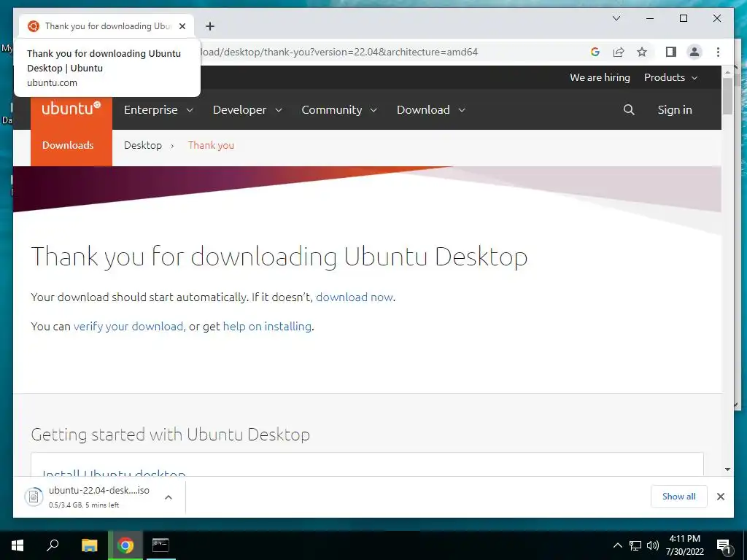Click the scrollbar down arrow

tap(727, 470)
